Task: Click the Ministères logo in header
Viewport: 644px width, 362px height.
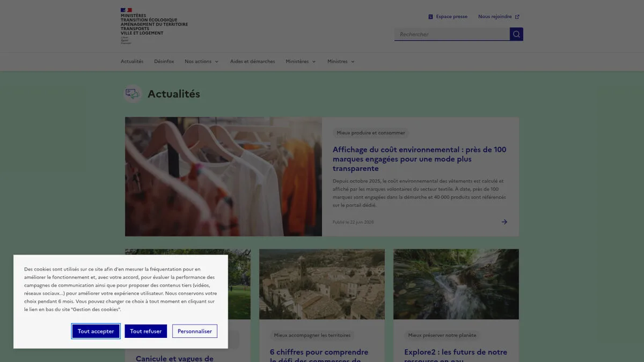Action: pos(154,26)
